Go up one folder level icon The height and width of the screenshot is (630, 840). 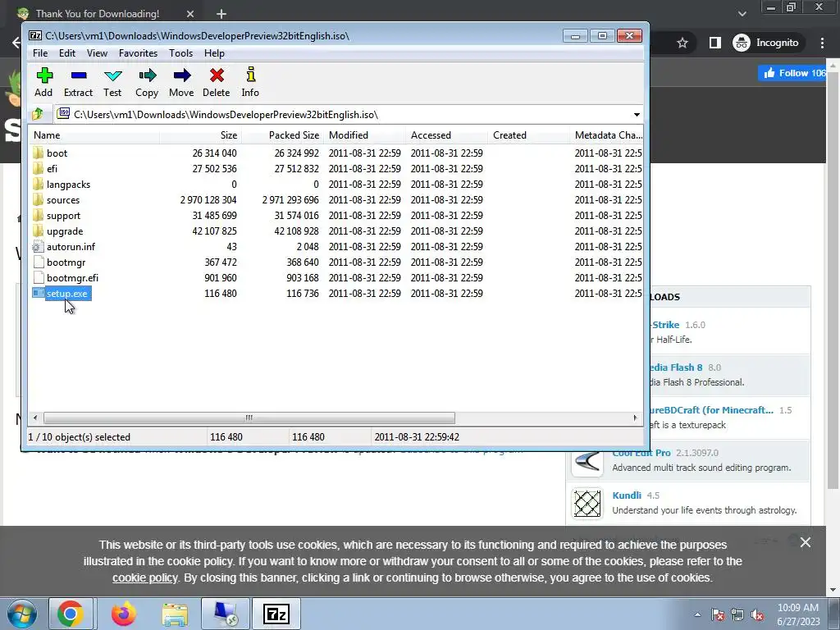click(38, 114)
